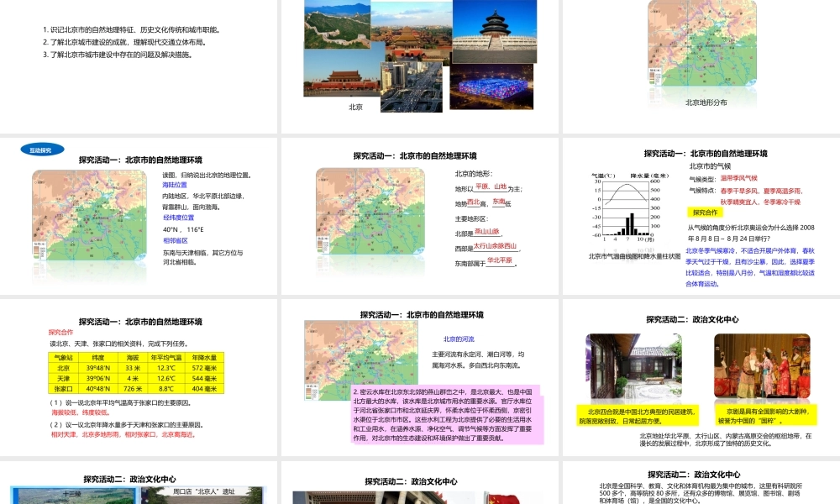Click the '8.8℃' table cell
The image size is (840, 504).
click(x=166, y=389)
